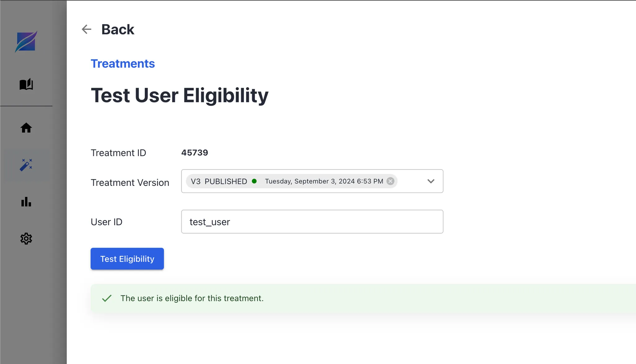The image size is (636, 364).
Task: Click the feather logo in the sidebar
Action: click(26, 42)
